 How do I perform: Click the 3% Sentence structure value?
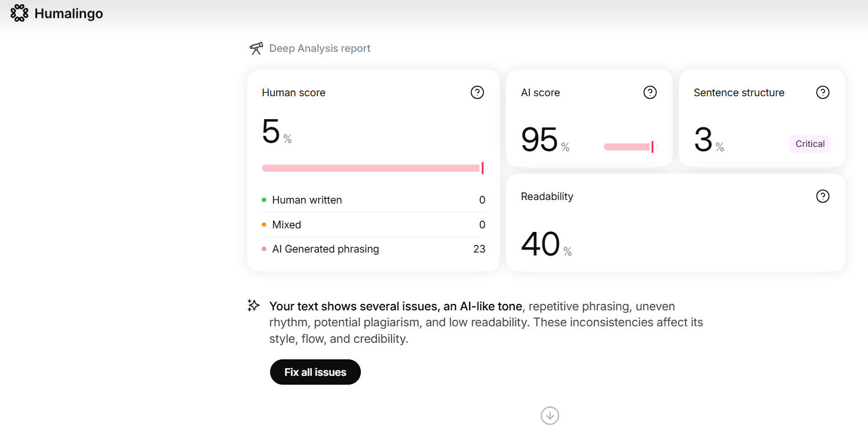(x=709, y=140)
